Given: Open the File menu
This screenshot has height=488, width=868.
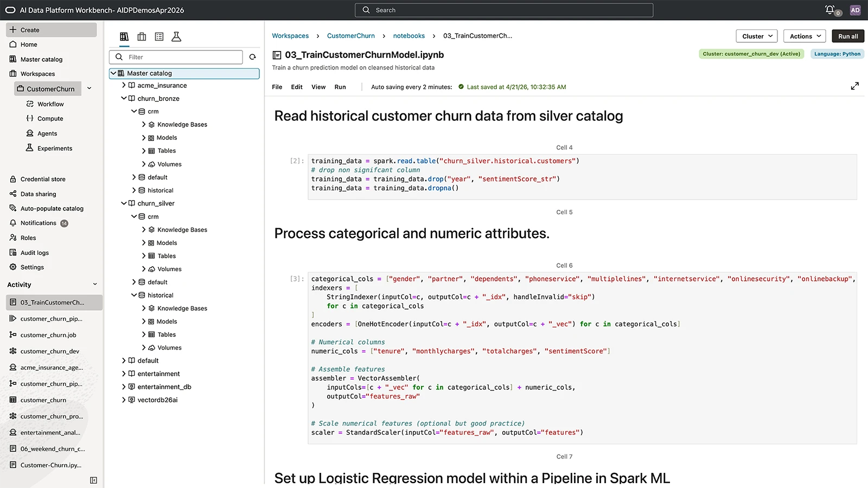Looking at the screenshot, I should pos(277,87).
